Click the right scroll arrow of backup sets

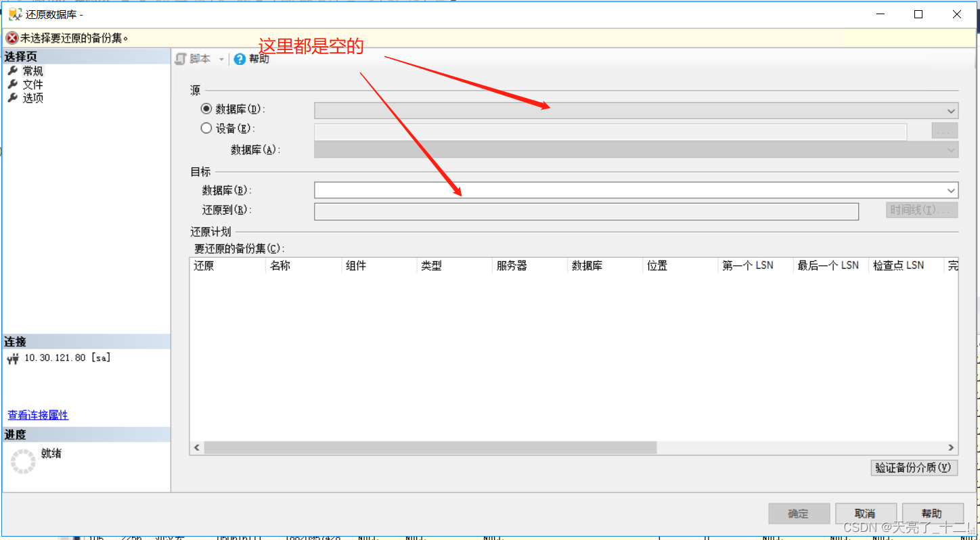click(x=951, y=447)
